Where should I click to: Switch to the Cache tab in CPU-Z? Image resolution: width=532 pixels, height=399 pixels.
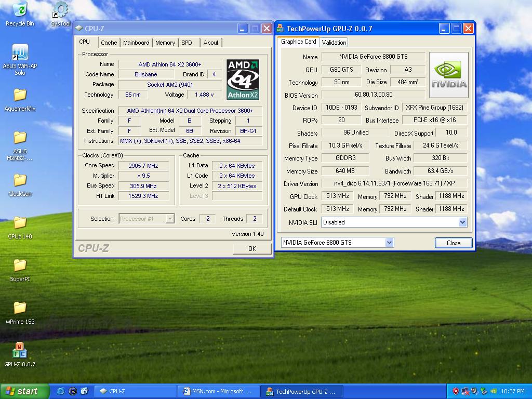click(109, 43)
